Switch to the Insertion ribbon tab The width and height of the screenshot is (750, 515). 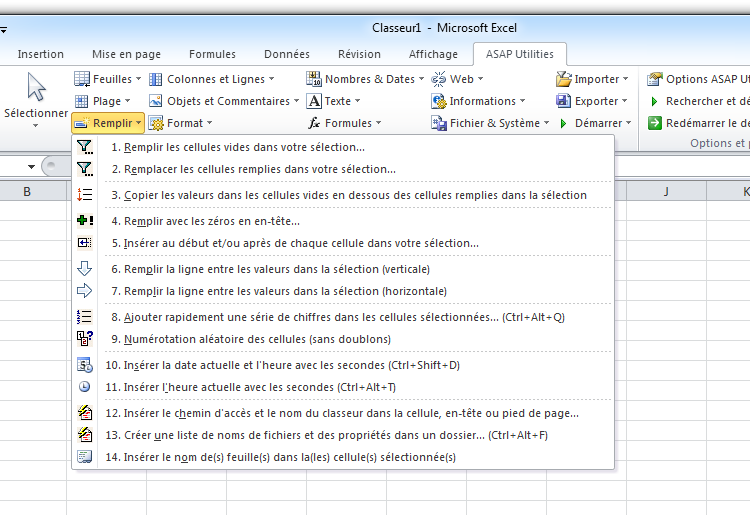click(41, 54)
